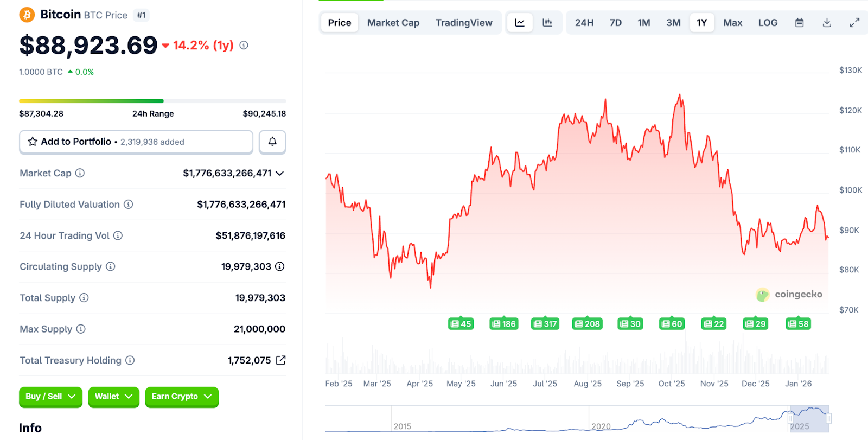This screenshot has height=440, width=868.
Task: Open the calendar date range picker
Action: point(799,23)
